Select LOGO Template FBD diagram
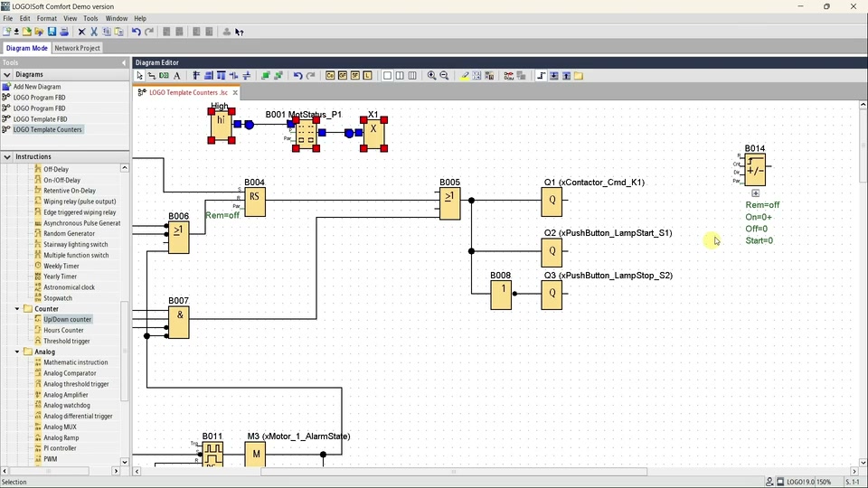868x488 pixels. [x=40, y=119]
